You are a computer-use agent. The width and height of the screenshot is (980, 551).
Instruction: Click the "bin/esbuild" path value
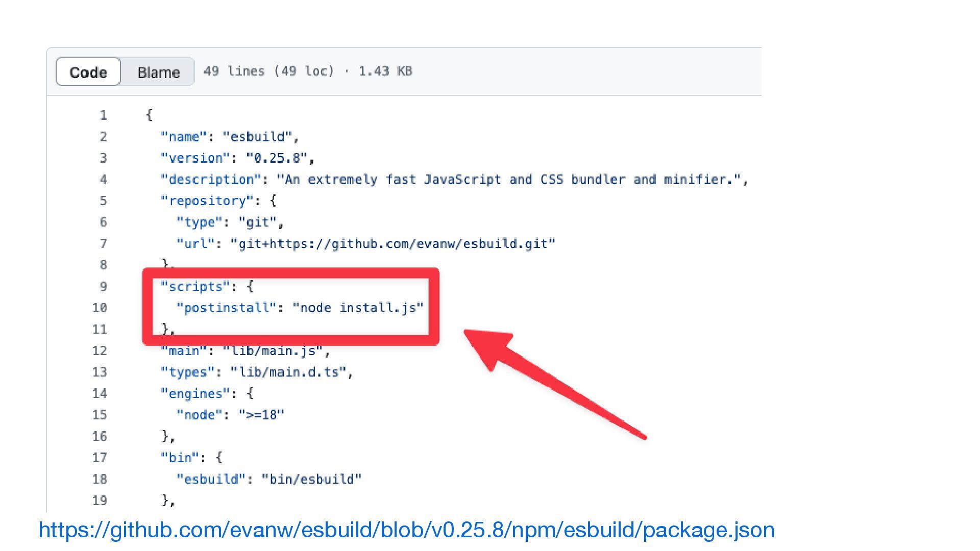(311, 479)
